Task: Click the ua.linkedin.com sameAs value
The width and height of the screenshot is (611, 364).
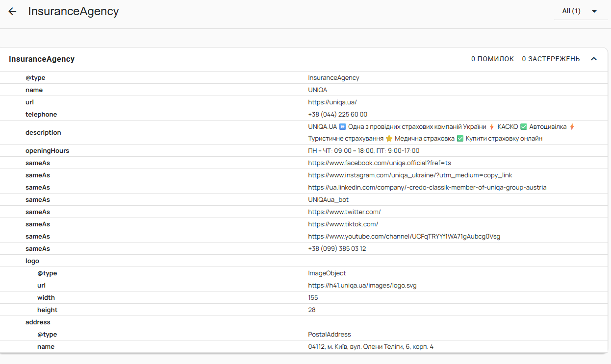Action: 427,187
